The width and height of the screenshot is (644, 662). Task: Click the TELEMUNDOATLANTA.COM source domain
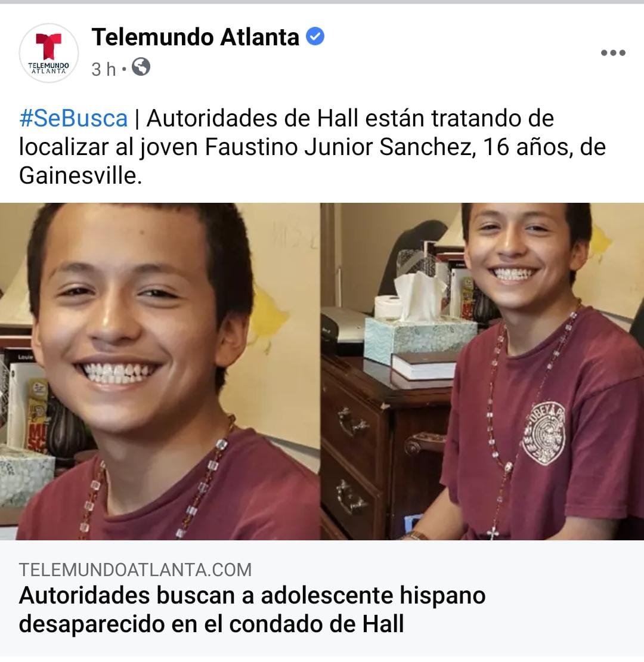(135, 570)
